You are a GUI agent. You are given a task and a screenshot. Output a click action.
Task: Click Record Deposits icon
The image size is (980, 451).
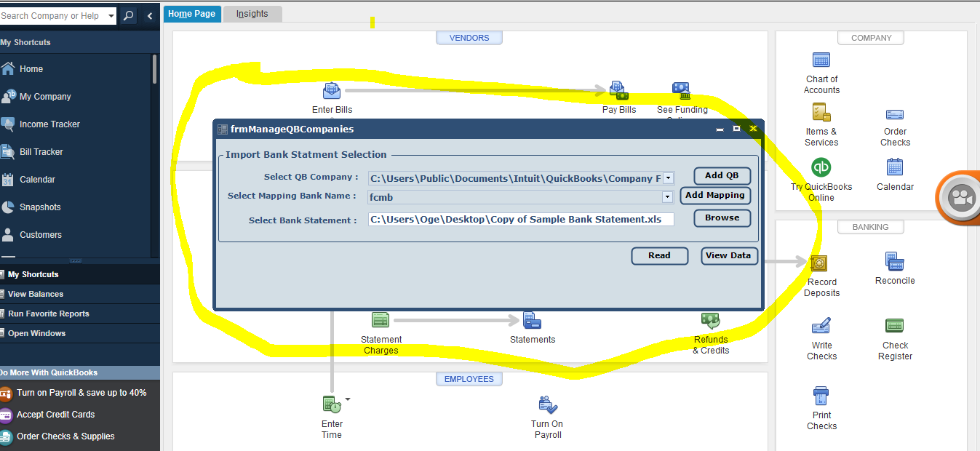[x=820, y=263]
